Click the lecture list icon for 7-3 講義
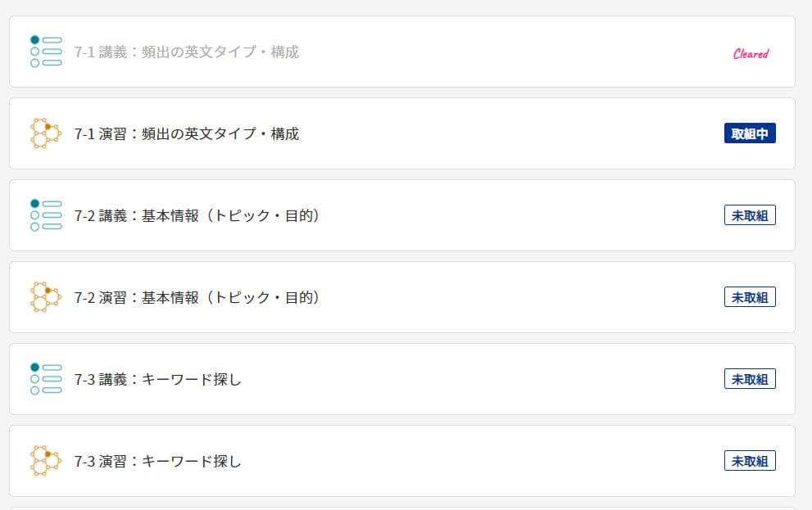The image size is (812, 510). coord(46,379)
